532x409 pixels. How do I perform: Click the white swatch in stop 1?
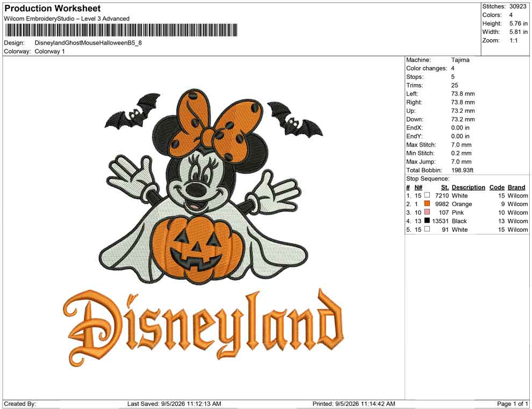click(x=427, y=195)
